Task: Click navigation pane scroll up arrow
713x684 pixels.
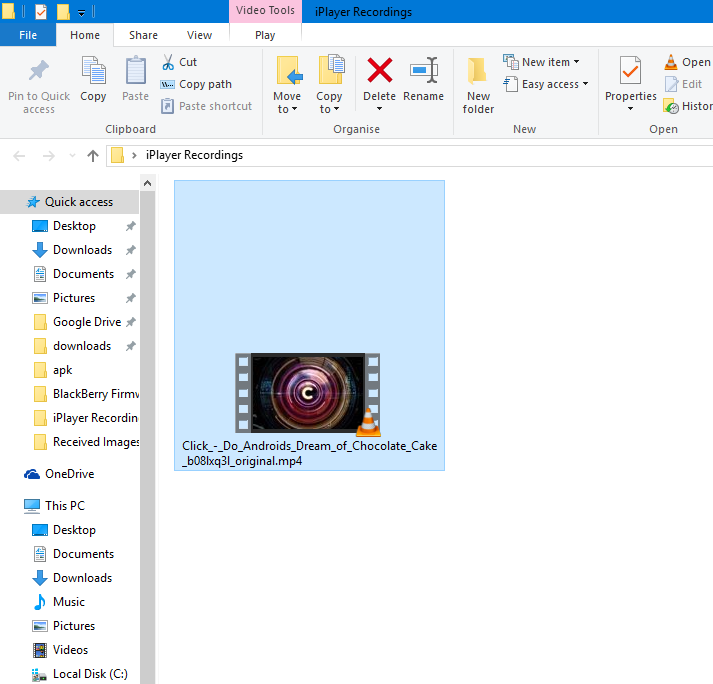Action: [147, 183]
